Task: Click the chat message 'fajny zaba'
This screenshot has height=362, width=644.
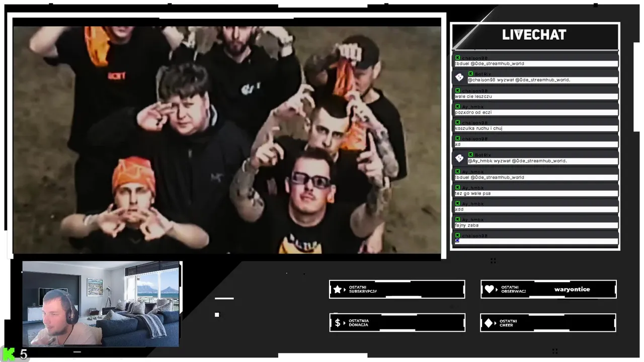Action: 467,225
